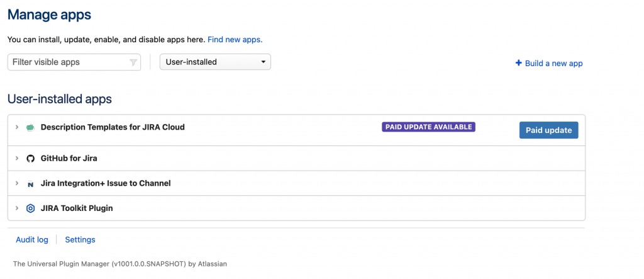Select the GitHub for Jira app name

coord(69,158)
